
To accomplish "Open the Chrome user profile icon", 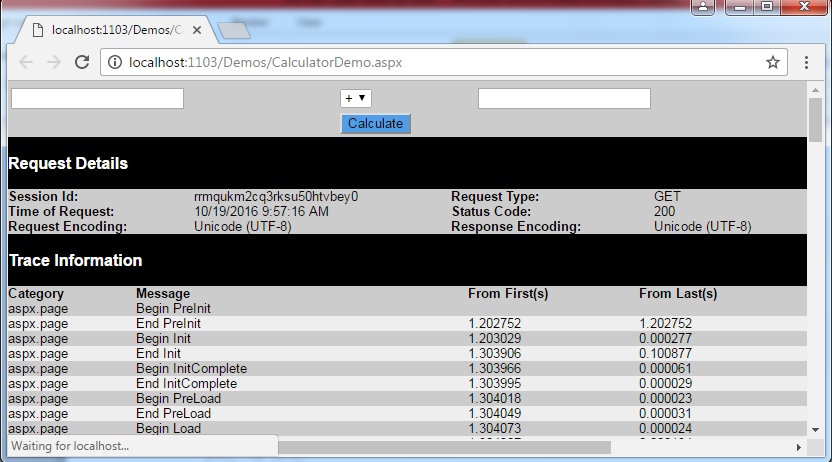I will coord(706,7).
